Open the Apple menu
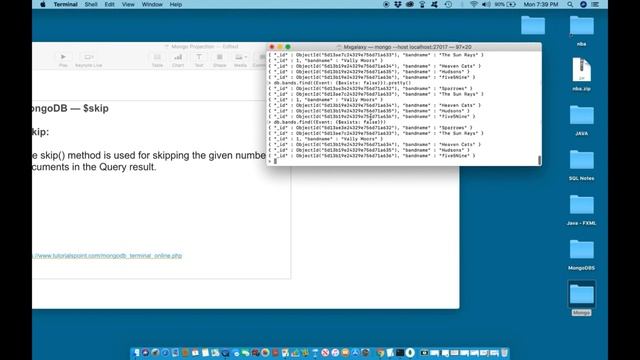Viewport: 640px width, 360px height. [x=43, y=4]
